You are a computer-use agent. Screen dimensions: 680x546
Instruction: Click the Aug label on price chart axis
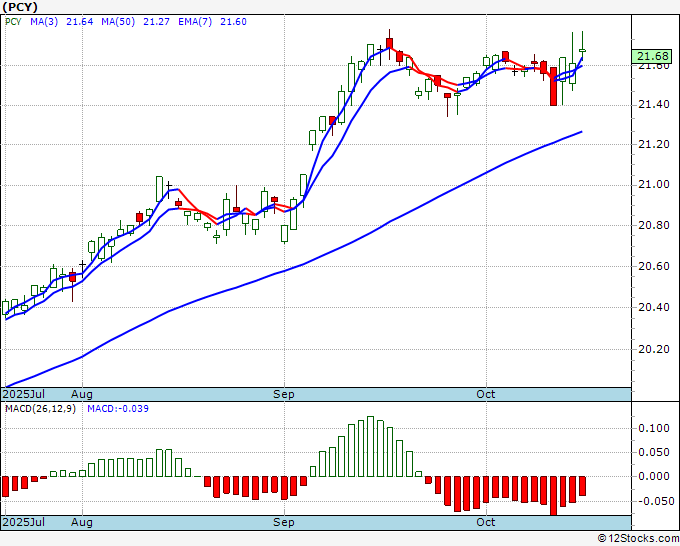82,394
